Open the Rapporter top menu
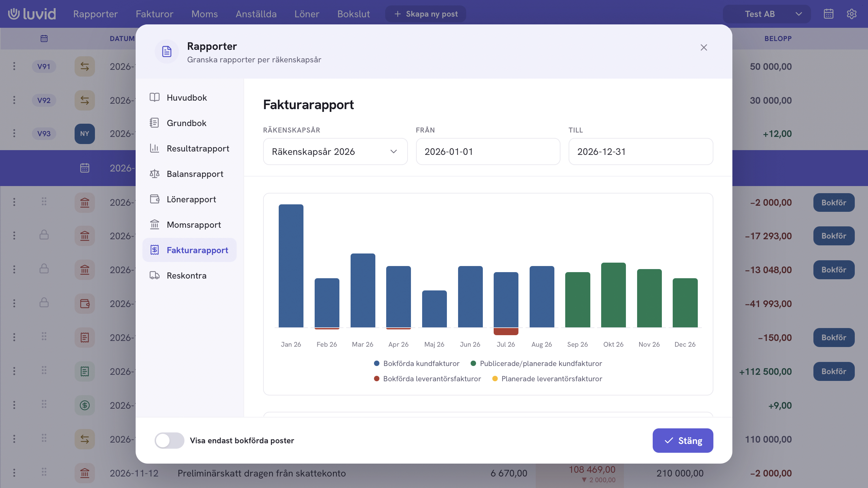The image size is (868, 488). [96, 14]
